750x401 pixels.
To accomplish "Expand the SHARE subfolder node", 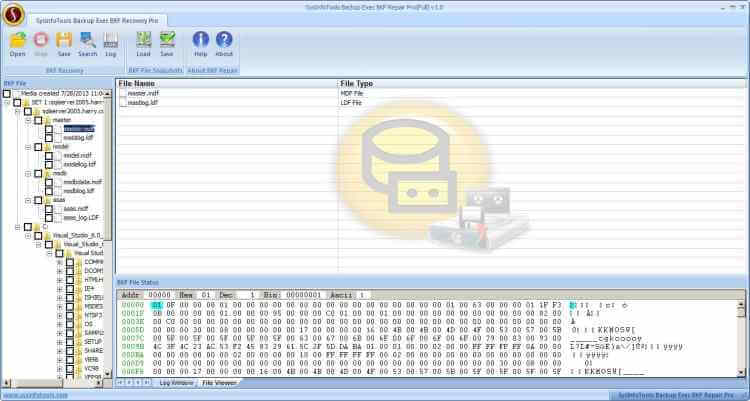I will pyautogui.click(x=60, y=351).
